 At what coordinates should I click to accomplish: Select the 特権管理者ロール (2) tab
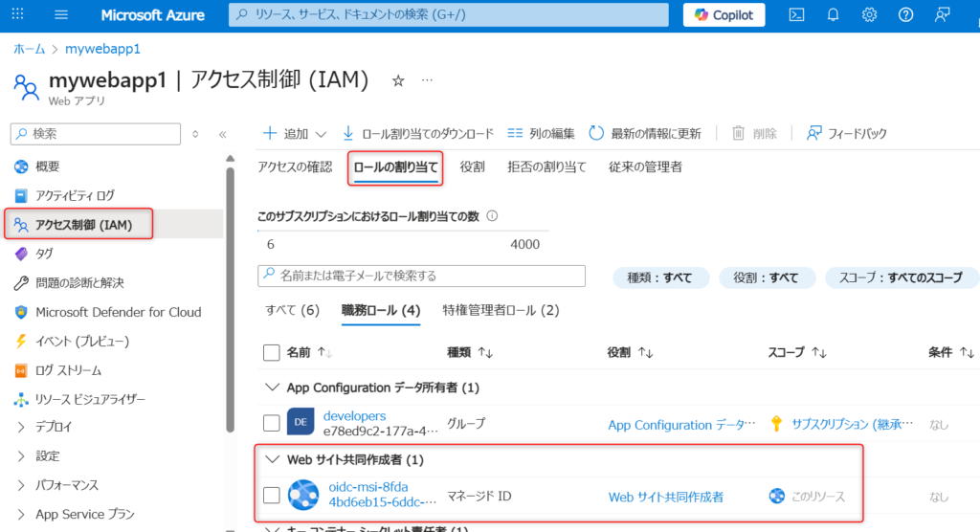(501, 310)
